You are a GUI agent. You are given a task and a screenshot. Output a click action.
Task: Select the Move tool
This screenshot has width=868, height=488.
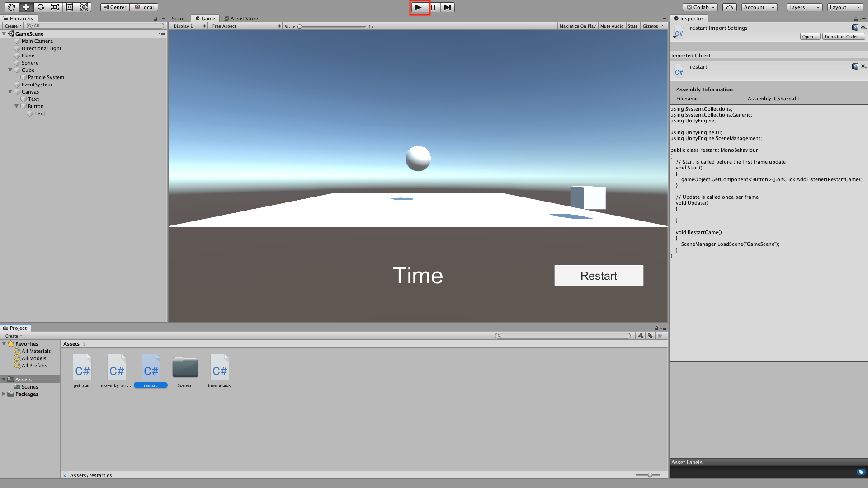coord(26,7)
